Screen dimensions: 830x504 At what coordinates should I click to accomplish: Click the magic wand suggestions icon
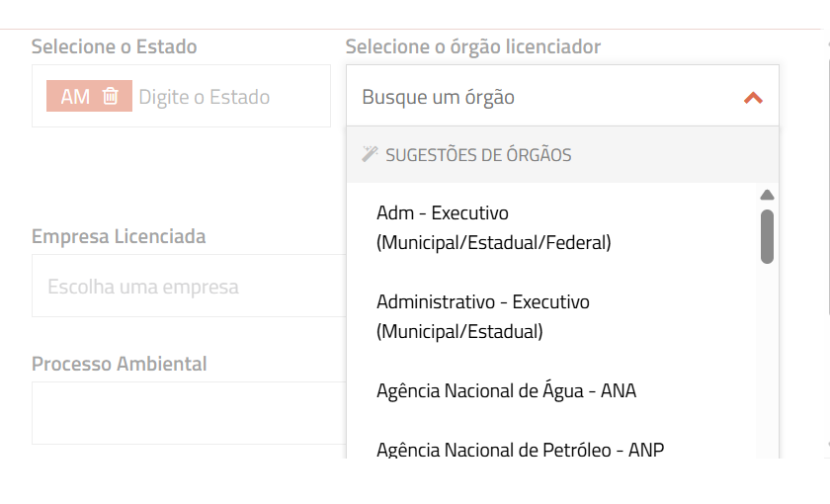[x=371, y=154]
